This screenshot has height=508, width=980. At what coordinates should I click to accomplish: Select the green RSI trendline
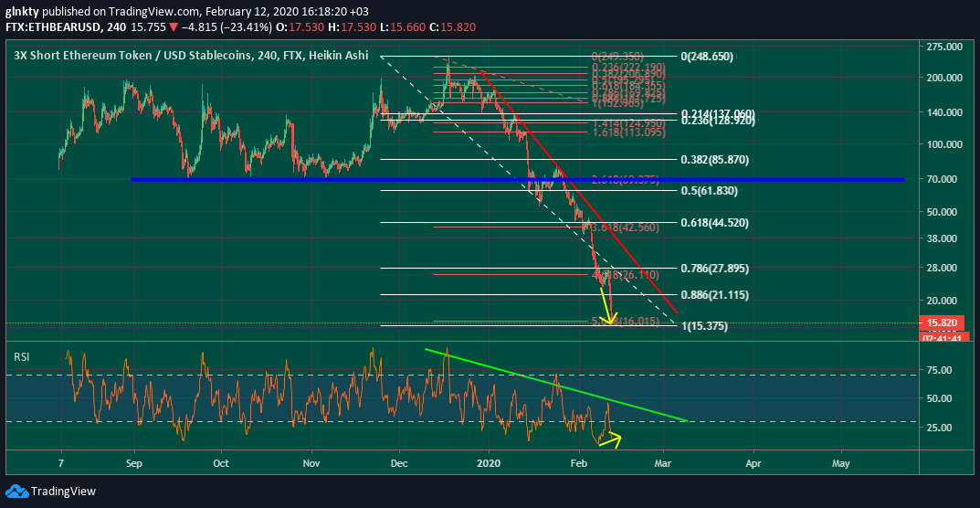pyautogui.click(x=556, y=385)
